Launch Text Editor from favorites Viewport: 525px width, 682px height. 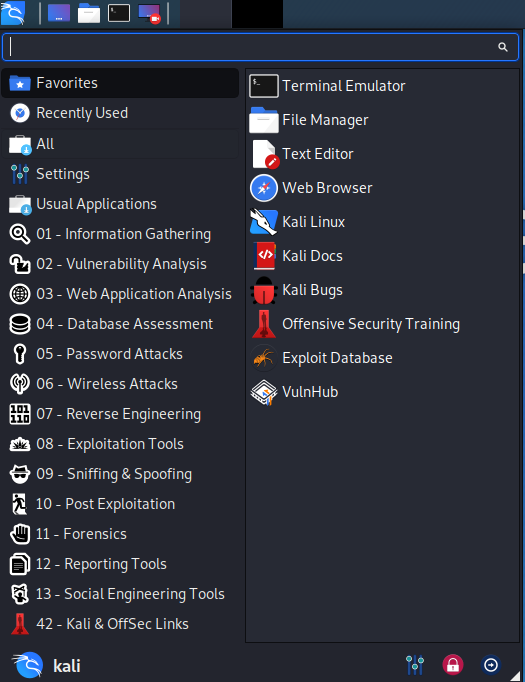pos(382,154)
